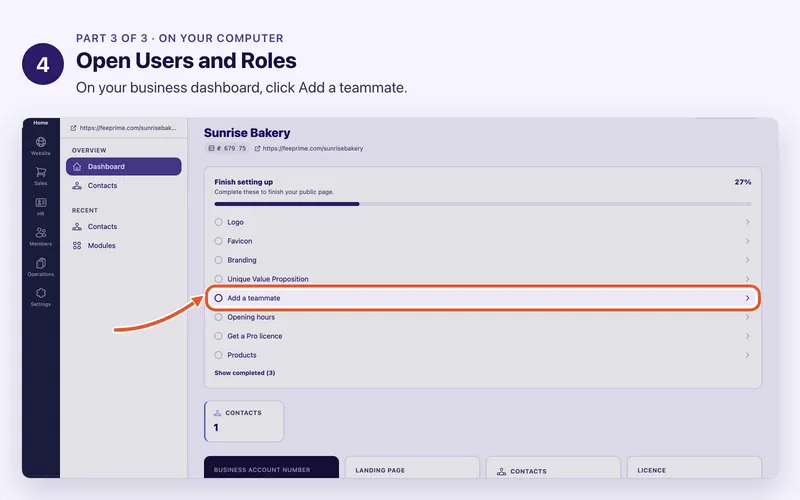This screenshot has height=500, width=800.
Task: Expand the Branding row chevron
Action: coord(747,260)
